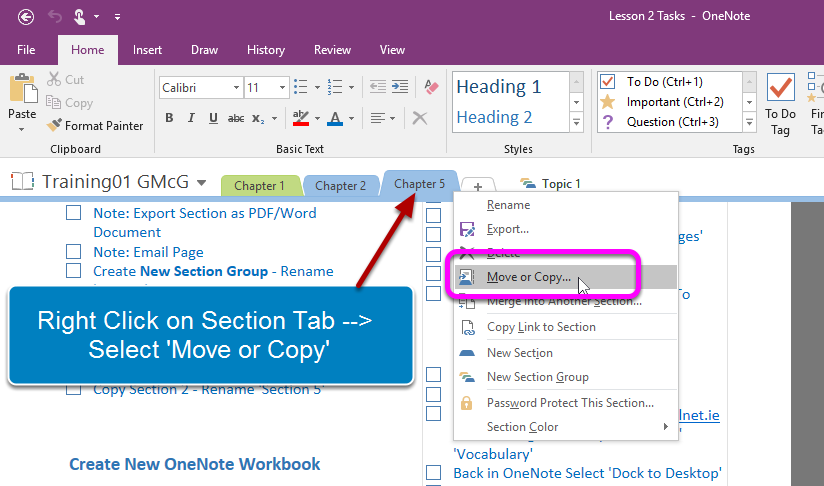Click the Delete X icon in Basic Text
The height and width of the screenshot is (486, 824).
coord(419,118)
